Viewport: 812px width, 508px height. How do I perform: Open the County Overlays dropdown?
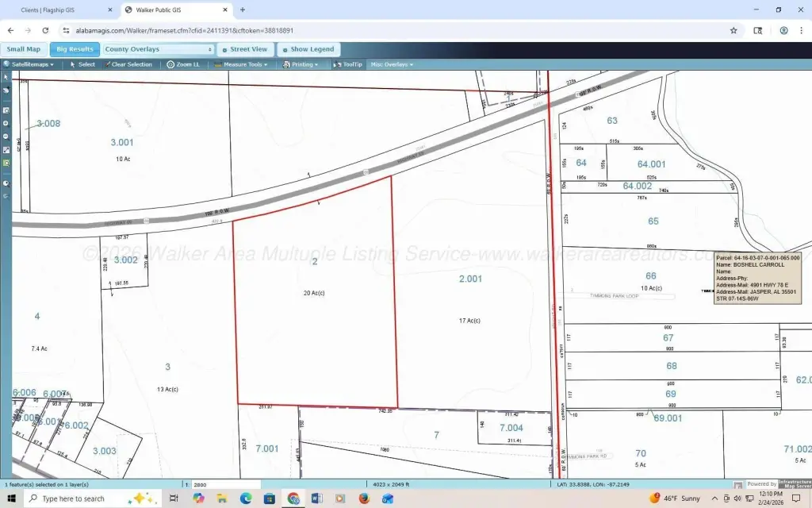click(159, 49)
